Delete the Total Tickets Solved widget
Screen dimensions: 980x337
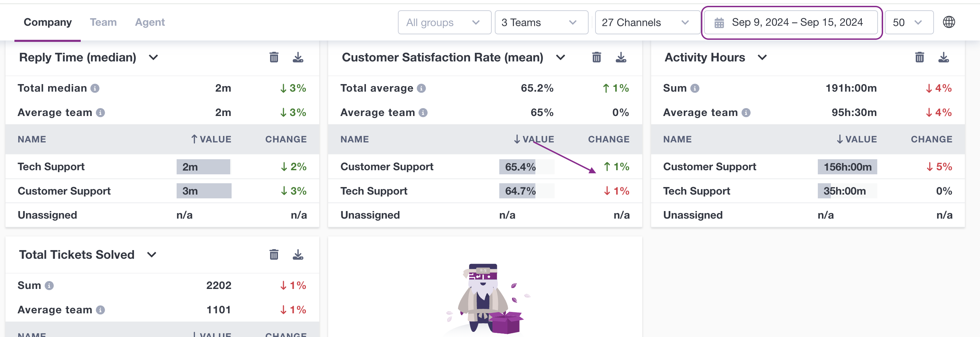pos(274,255)
